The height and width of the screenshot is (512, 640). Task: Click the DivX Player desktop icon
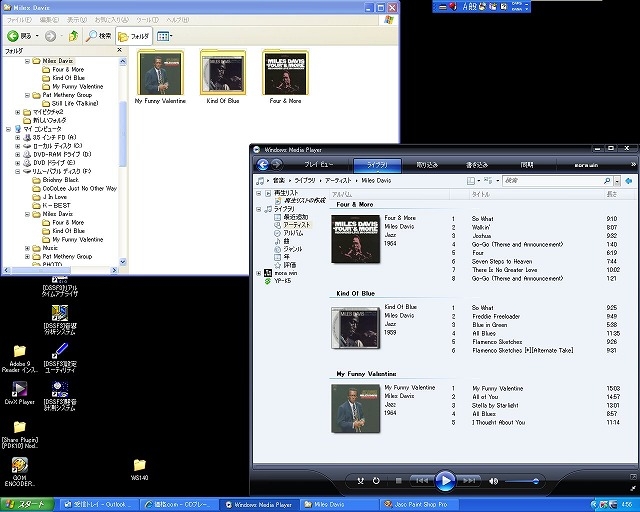point(19,393)
